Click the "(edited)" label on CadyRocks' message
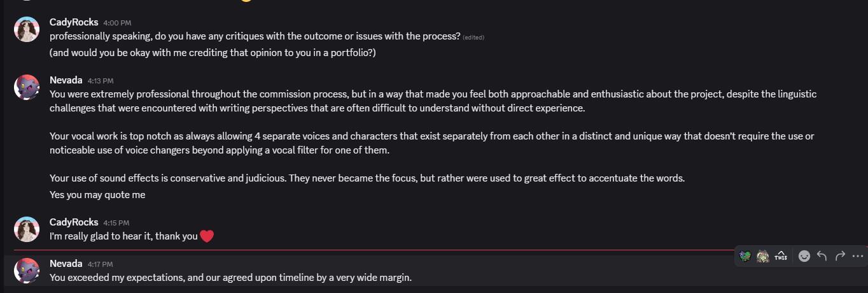Screen dimensions: 868x293 (x=473, y=38)
